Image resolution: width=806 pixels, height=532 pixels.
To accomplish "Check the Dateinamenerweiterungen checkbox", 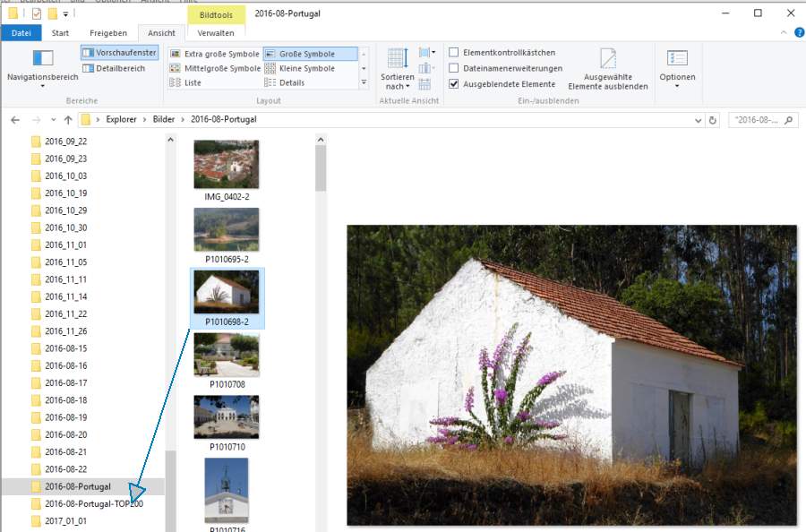I will click(x=454, y=68).
